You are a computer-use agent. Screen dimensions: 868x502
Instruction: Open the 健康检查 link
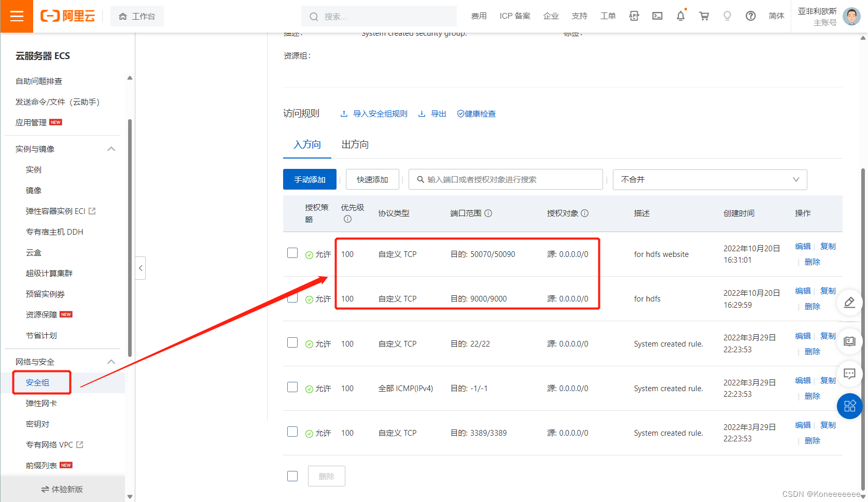(476, 113)
